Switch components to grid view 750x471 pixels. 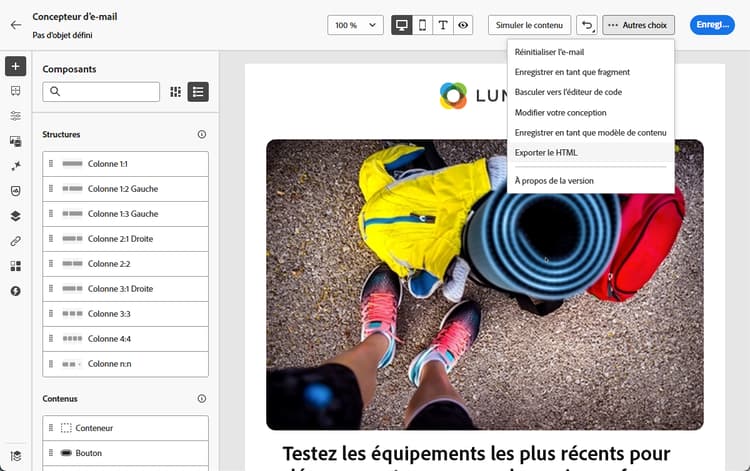click(x=176, y=92)
